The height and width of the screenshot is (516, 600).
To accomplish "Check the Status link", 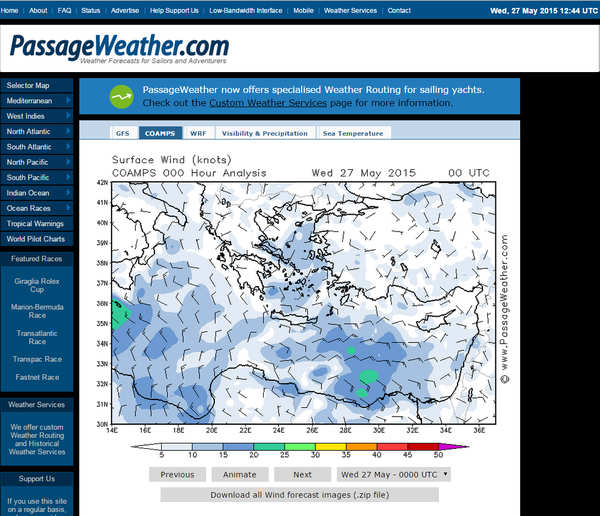I will (x=91, y=11).
